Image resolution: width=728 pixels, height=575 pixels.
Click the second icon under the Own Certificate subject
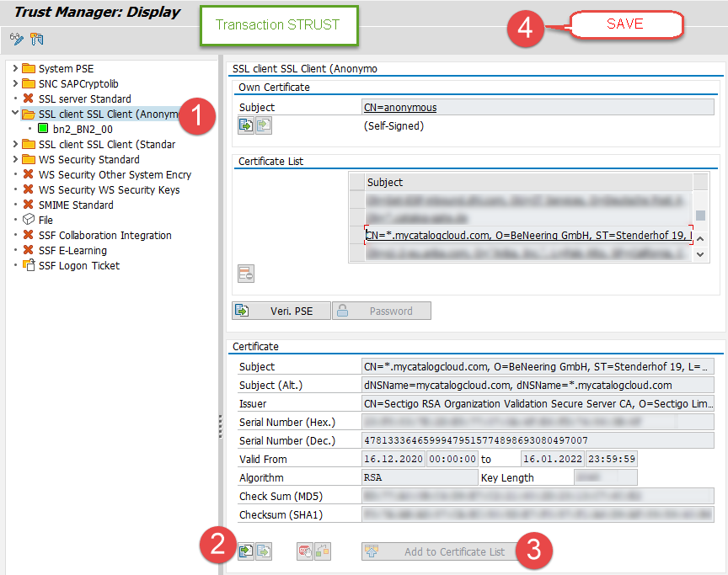(x=263, y=125)
